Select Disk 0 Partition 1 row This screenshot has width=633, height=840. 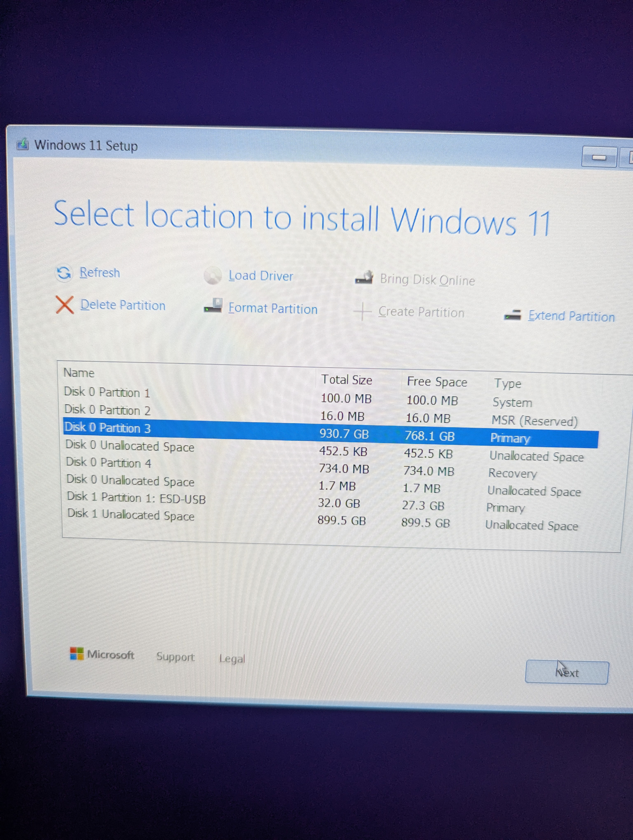click(107, 392)
